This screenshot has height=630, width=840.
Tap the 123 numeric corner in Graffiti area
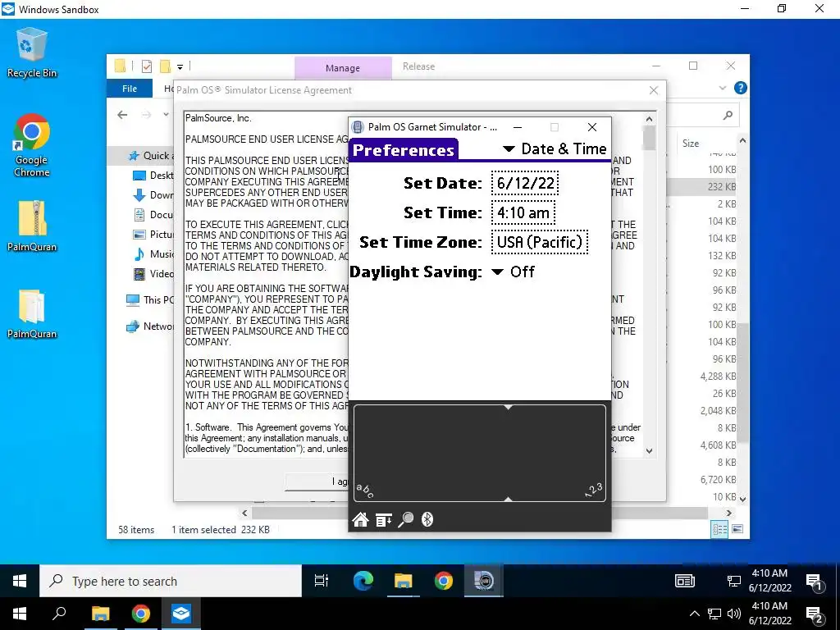[x=594, y=490]
